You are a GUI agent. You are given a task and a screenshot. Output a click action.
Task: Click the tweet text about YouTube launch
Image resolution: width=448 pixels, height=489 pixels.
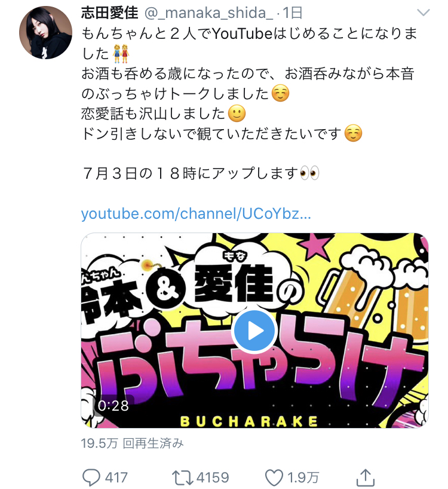point(249,43)
